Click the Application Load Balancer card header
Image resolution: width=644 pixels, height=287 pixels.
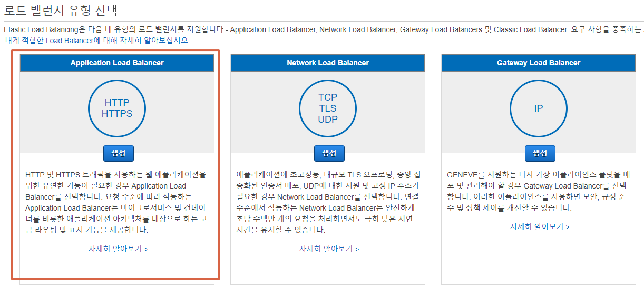point(117,63)
